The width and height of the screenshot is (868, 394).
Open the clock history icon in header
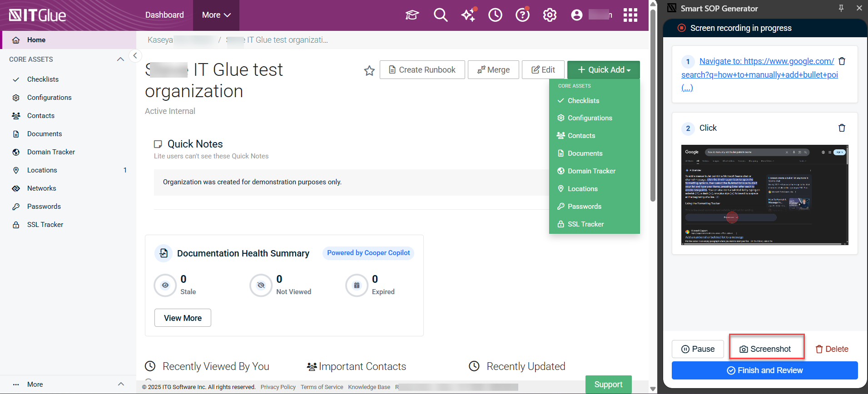click(x=495, y=15)
